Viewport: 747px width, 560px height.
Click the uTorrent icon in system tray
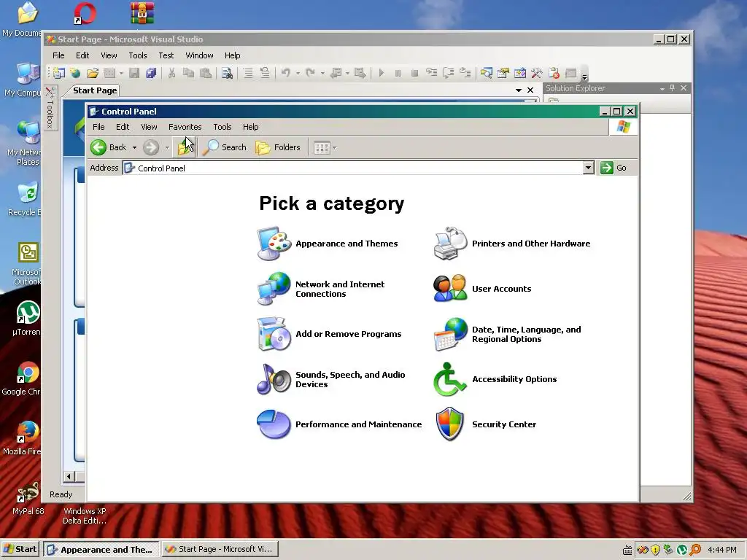point(682,550)
